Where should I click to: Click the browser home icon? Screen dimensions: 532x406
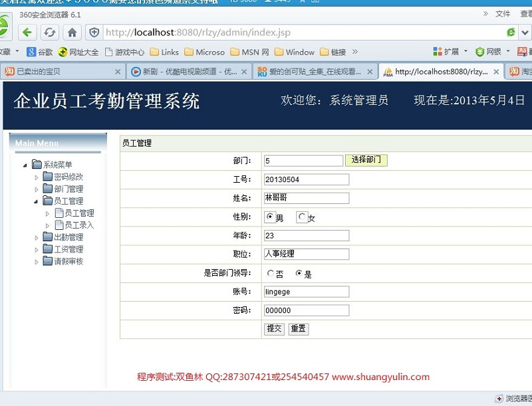[72, 32]
